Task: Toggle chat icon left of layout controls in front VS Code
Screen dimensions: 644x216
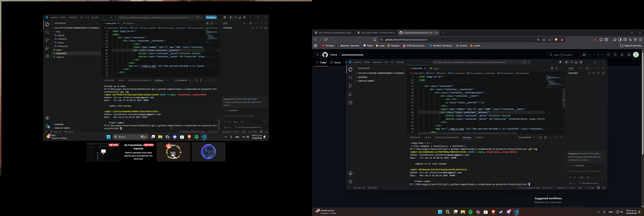Action: 560,62
